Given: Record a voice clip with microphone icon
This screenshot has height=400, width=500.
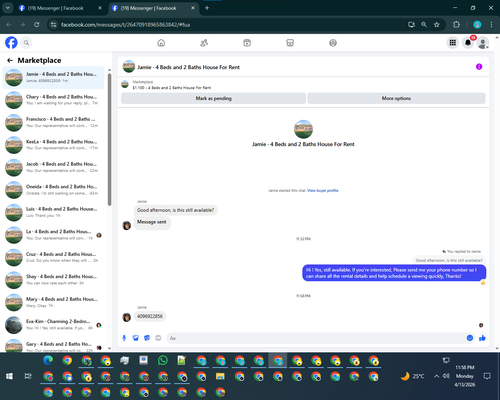Looking at the screenshot, I should coord(124,338).
